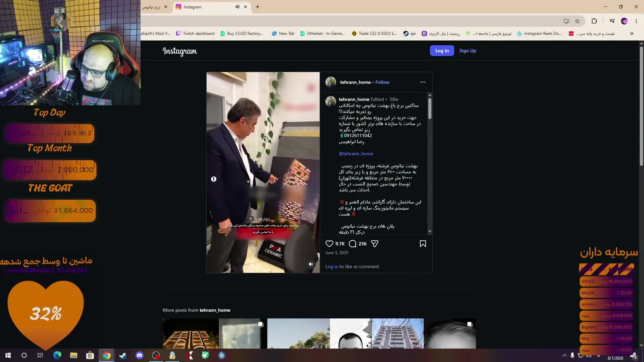Open the Windows Start menu
644x362 pixels.
(8, 355)
